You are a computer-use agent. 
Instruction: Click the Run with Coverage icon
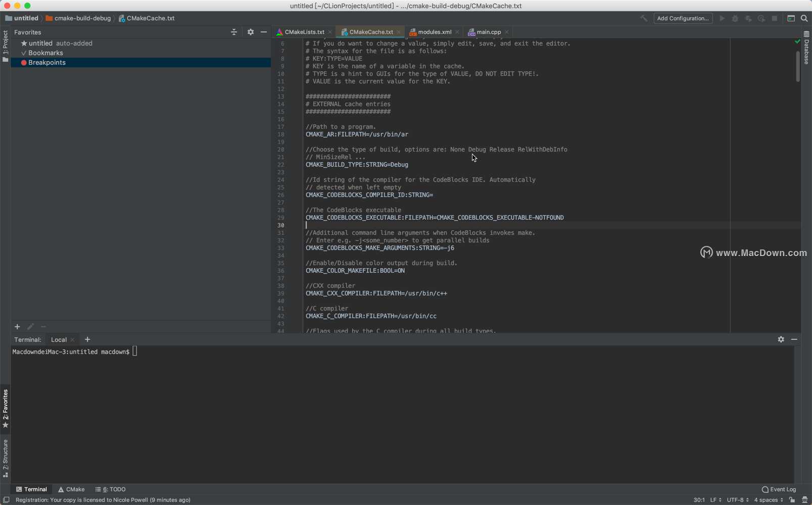748,18
